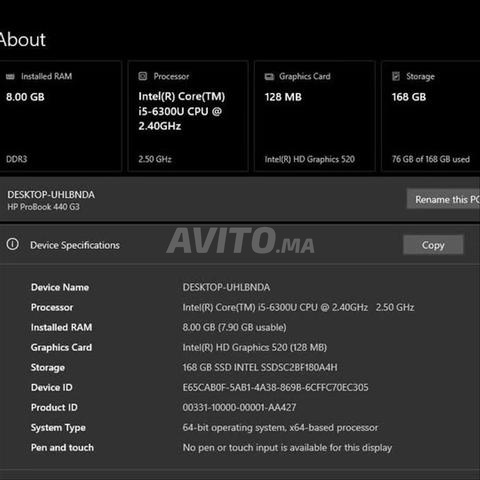Click the Storage card icon
Screen dimensions: 480x480
coord(396,76)
